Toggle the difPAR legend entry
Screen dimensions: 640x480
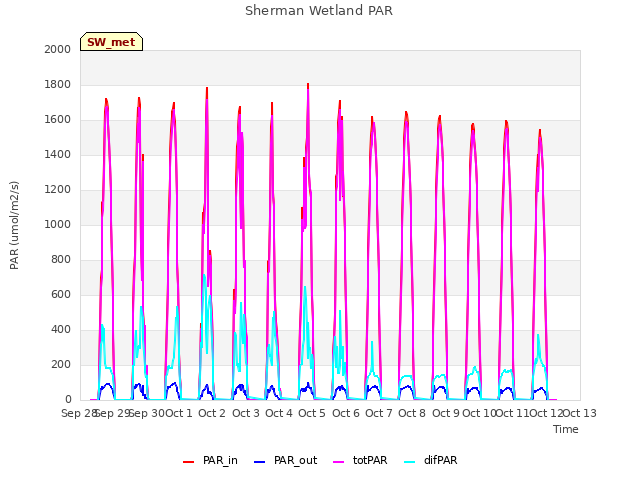pos(431,460)
